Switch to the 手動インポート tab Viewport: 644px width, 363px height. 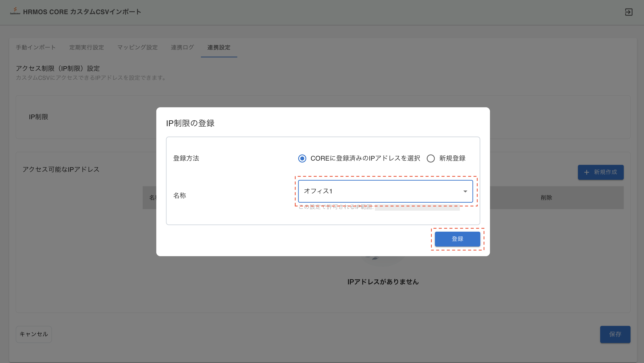(36, 47)
